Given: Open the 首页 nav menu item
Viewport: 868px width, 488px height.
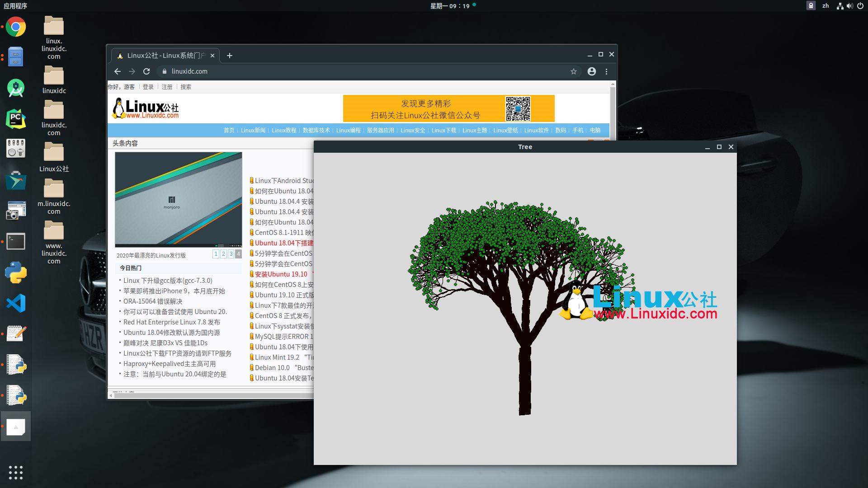Looking at the screenshot, I should (x=229, y=130).
